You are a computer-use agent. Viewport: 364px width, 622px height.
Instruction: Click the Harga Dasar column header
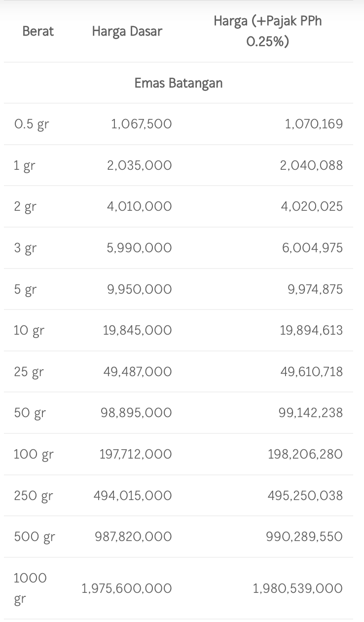pyautogui.click(x=127, y=32)
